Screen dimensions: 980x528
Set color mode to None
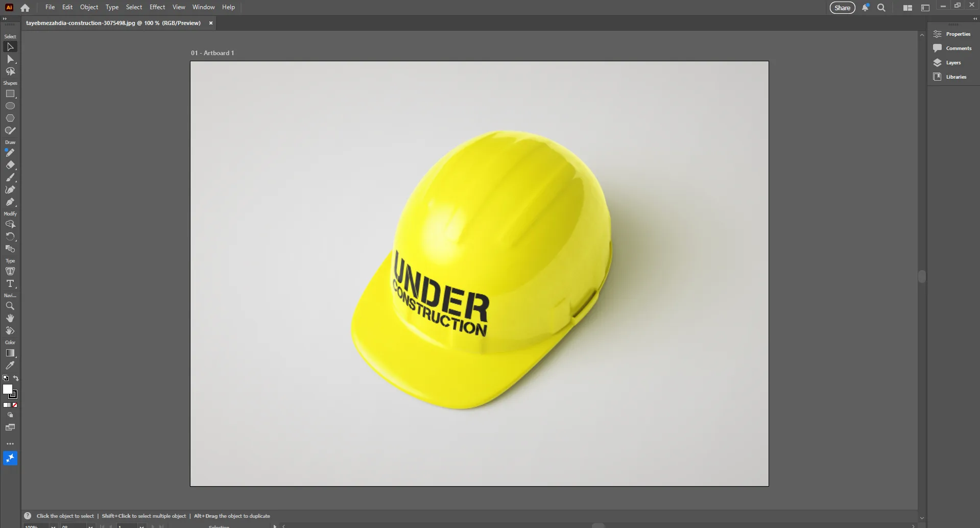tap(15, 405)
